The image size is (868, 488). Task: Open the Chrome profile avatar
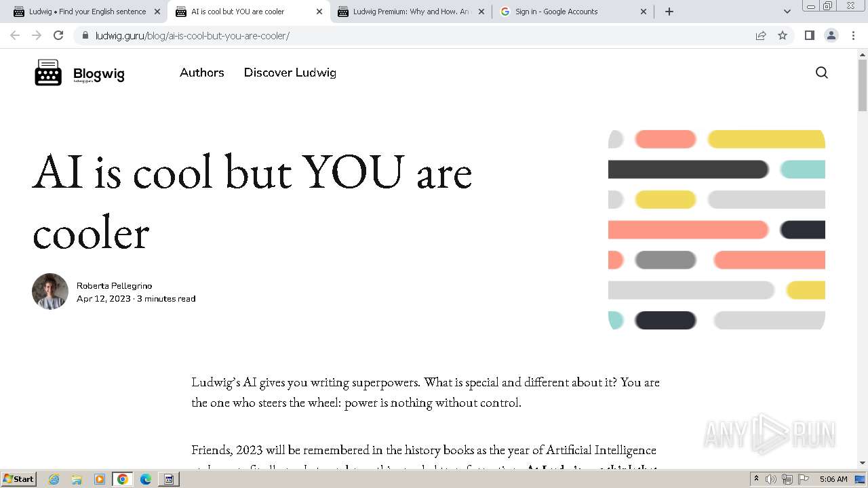(x=831, y=35)
